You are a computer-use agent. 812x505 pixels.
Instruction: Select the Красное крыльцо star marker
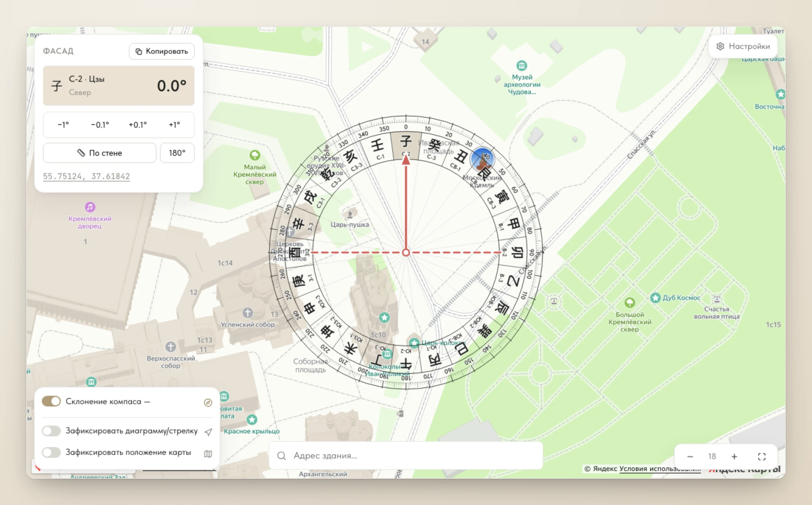tap(252, 420)
